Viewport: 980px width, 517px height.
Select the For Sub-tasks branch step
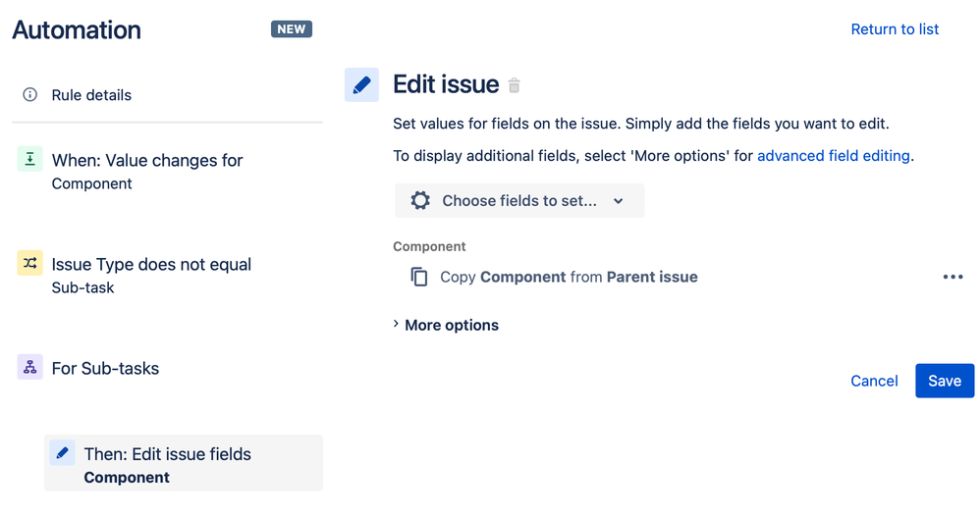105,369
